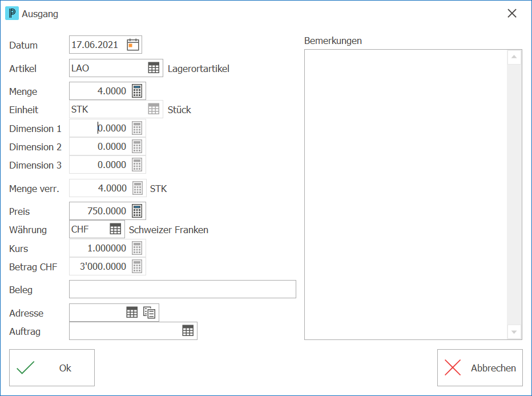Viewport: 532px width, 396px height.
Task: Open the Währung lookup table icon
Action: [115, 229]
